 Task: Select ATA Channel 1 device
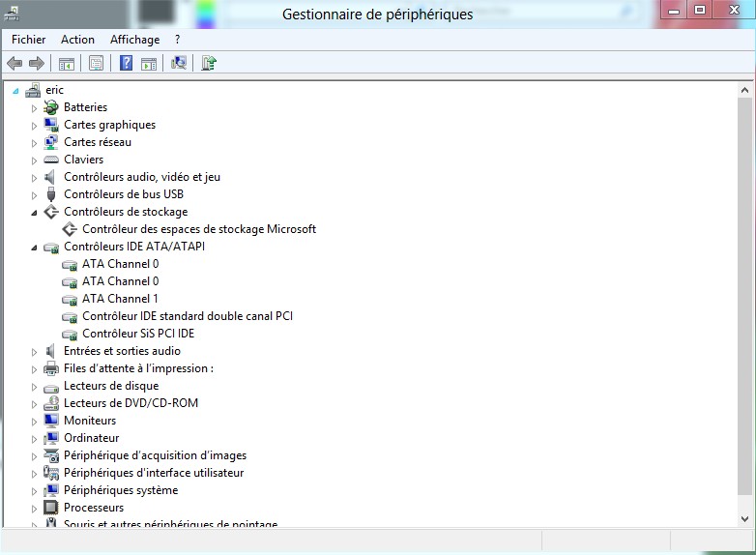tap(120, 299)
